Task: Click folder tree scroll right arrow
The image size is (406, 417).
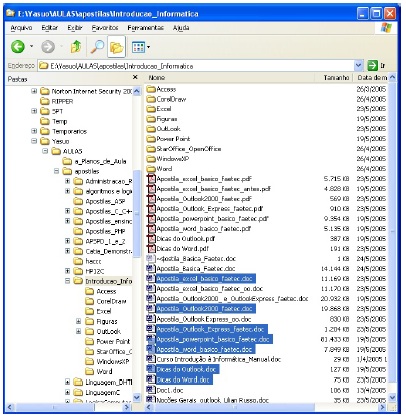Action: pos(127,407)
